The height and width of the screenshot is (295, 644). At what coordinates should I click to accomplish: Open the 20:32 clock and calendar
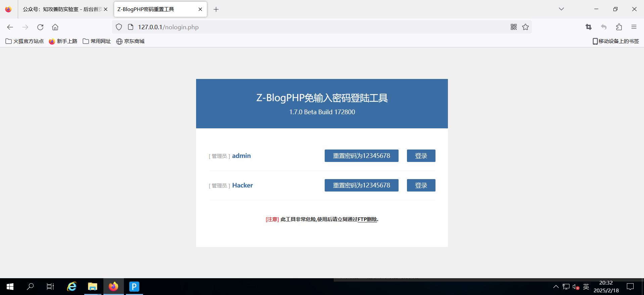click(606, 287)
